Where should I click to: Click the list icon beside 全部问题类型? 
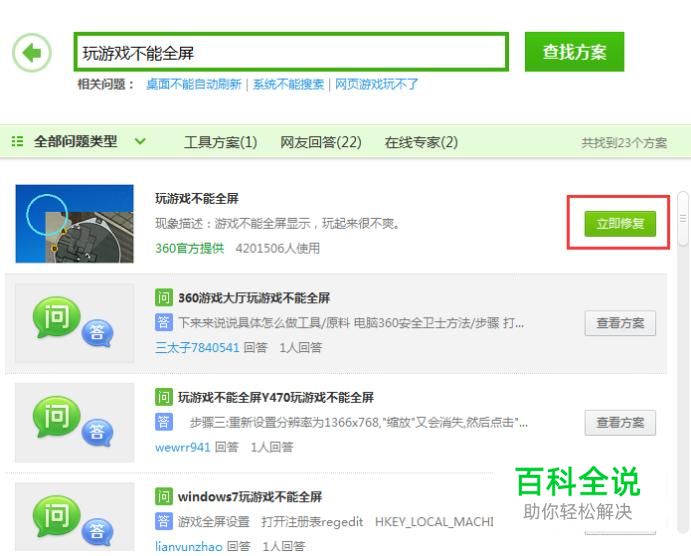click(17, 141)
